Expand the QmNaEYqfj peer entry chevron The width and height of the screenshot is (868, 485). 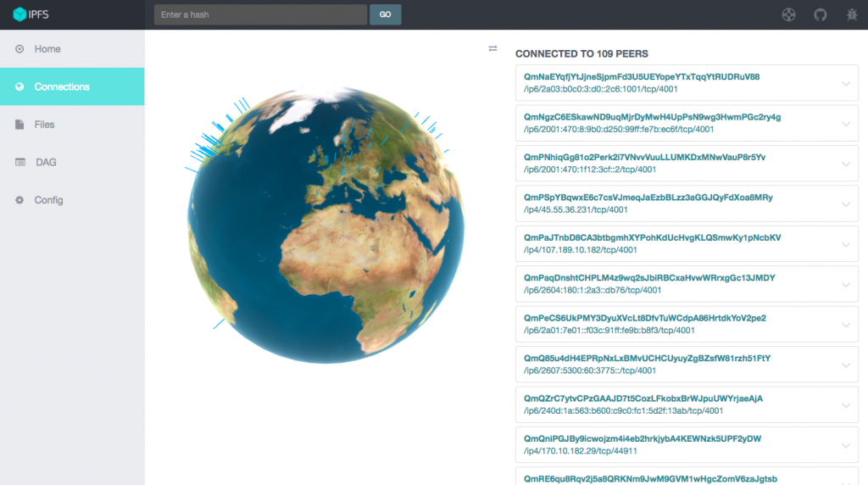point(845,83)
